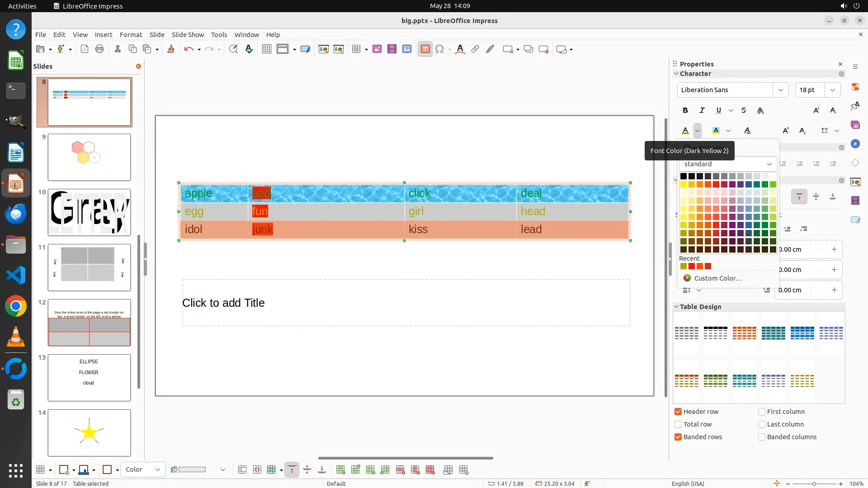Screen dimensions: 868x488
Task: Open the Format menu
Action: 131,34
